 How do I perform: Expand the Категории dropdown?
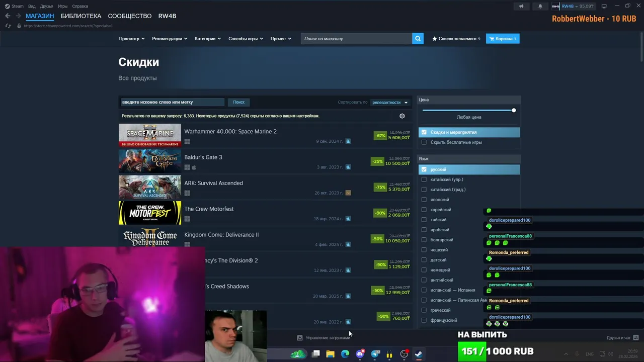click(208, 39)
